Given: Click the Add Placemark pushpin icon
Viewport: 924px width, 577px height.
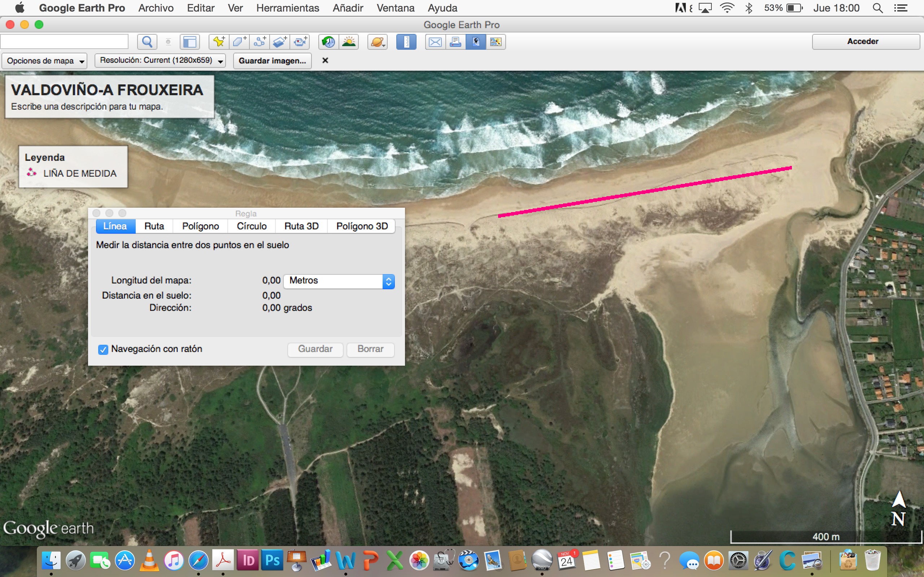Looking at the screenshot, I should [219, 41].
